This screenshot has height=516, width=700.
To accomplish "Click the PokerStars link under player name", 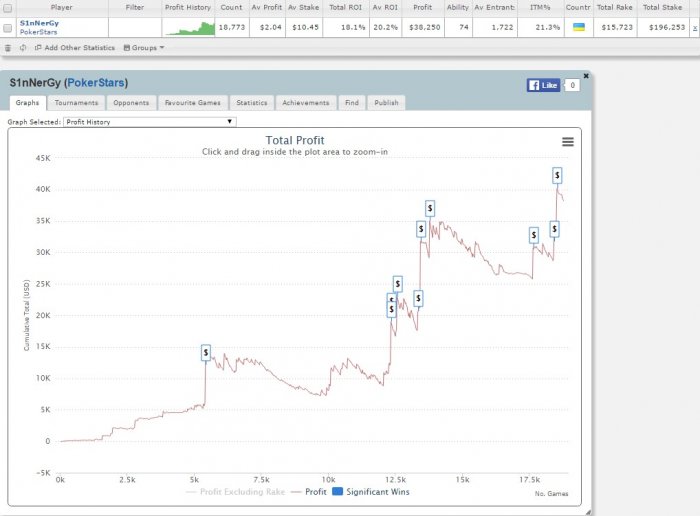I will pos(38,32).
